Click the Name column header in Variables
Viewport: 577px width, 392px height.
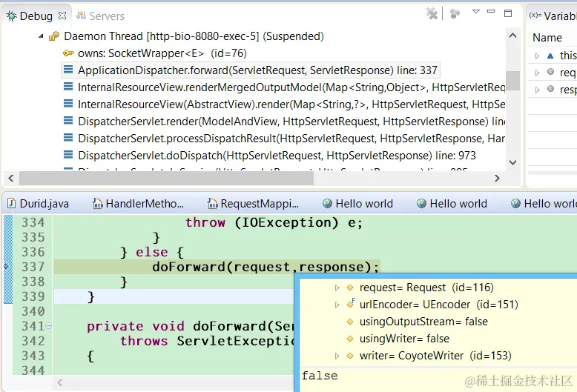547,38
